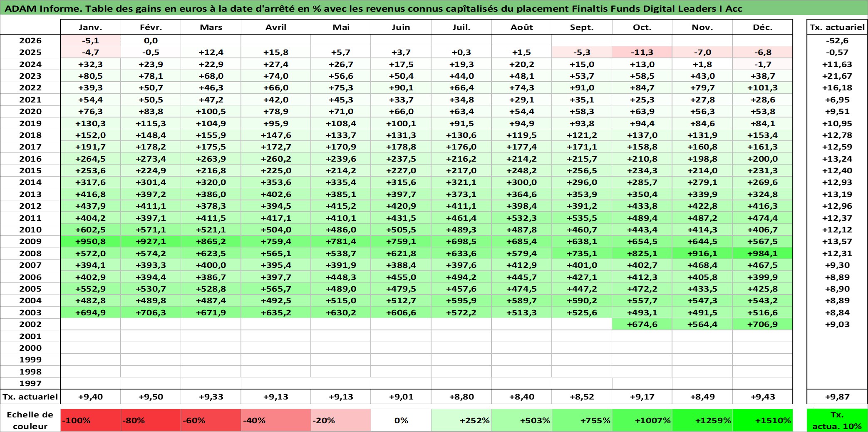This screenshot has height=432, width=868.
Task: Click the 0% white color scale swatch
Action: (401, 420)
